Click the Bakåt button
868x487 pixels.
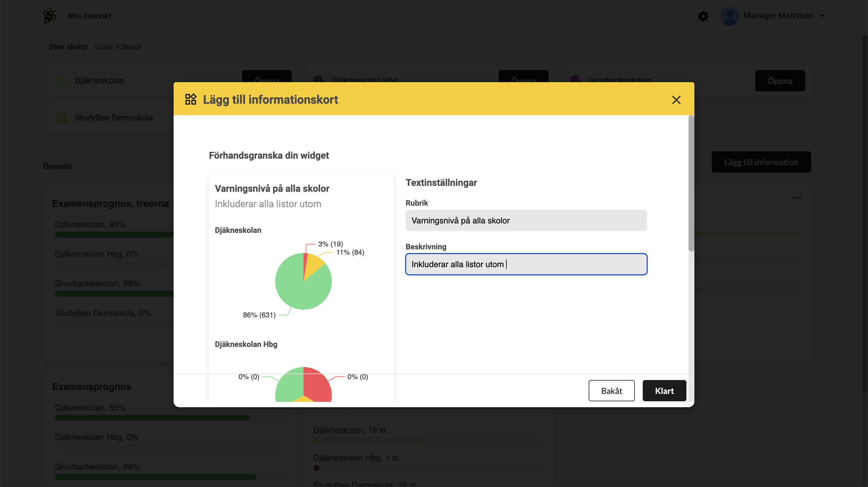pos(611,391)
